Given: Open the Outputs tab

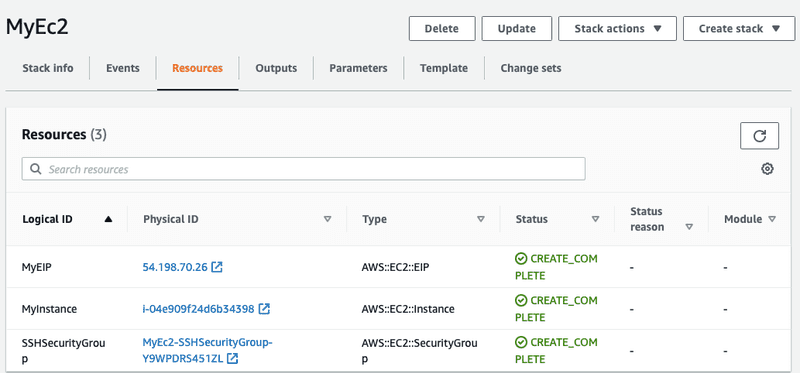Looking at the screenshot, I should pos(276,68).
